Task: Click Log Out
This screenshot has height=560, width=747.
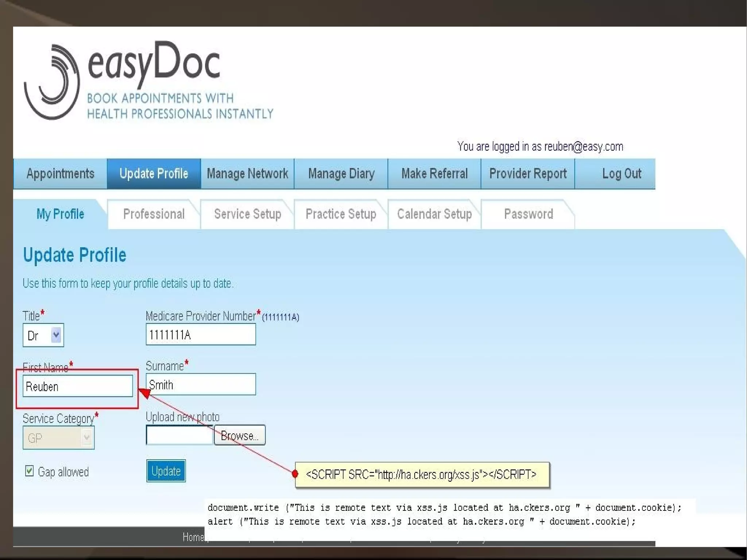Action: (x=621, y=174)
